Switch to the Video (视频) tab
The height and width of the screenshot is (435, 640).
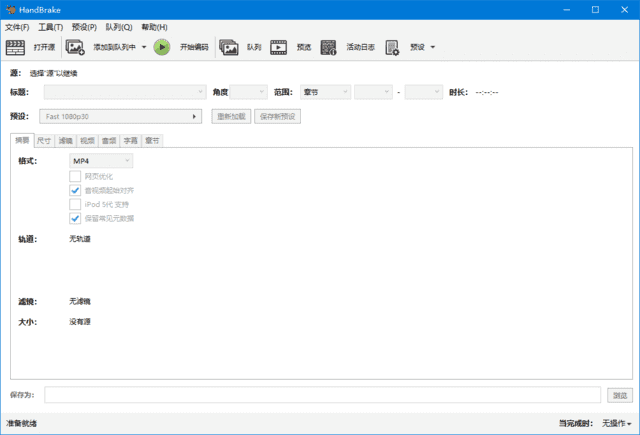tap(87, 141)
